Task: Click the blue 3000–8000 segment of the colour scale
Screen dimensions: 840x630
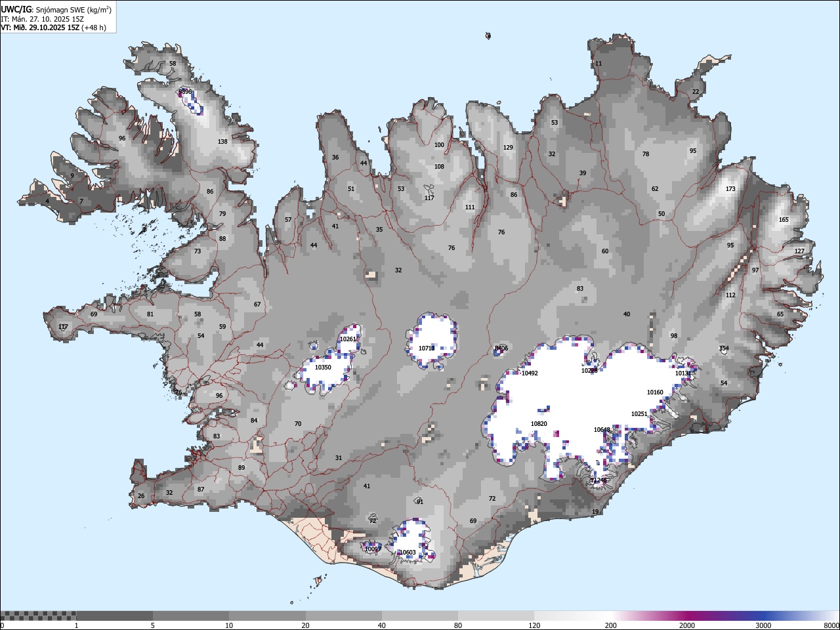Action: tap(801, 616)
